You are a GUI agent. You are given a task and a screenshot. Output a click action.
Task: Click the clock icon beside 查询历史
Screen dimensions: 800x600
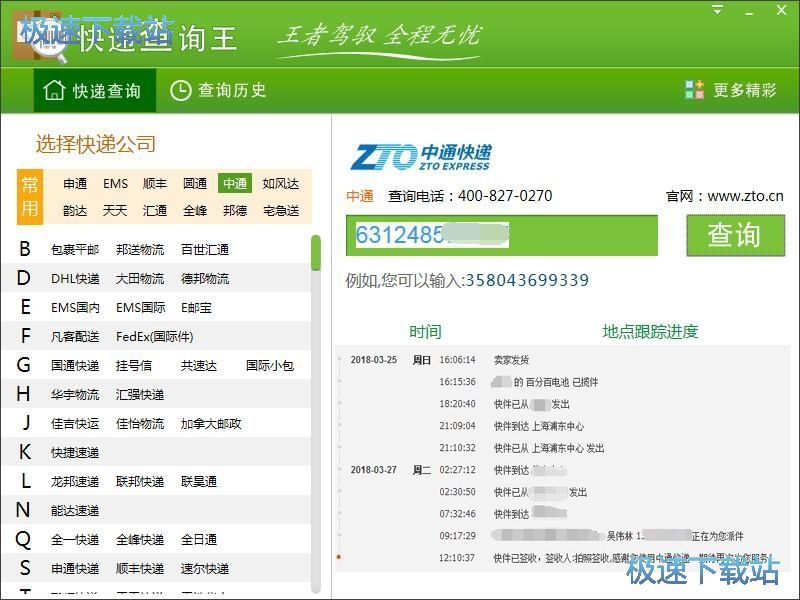pos(180,91)
